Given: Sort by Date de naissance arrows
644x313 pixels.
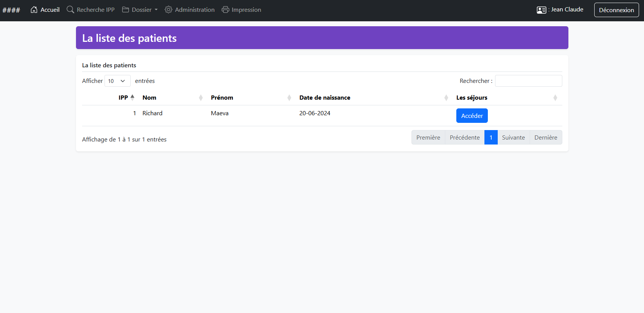Looking at the screenshot, I should (x=446, y=98).
